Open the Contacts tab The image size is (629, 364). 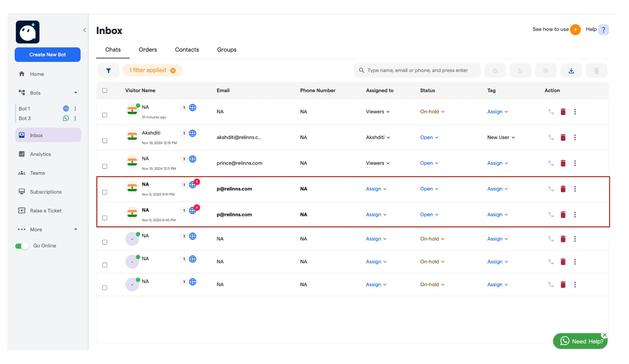[x=187, y=50]
